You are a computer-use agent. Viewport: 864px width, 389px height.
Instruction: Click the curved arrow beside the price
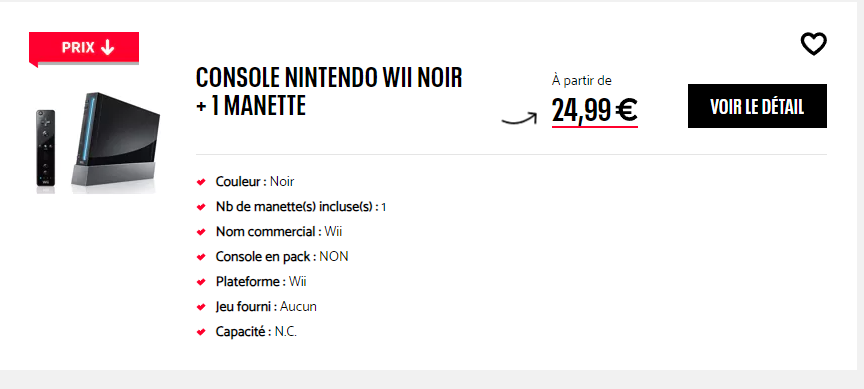pyautogui.click(x=519, y=118)
